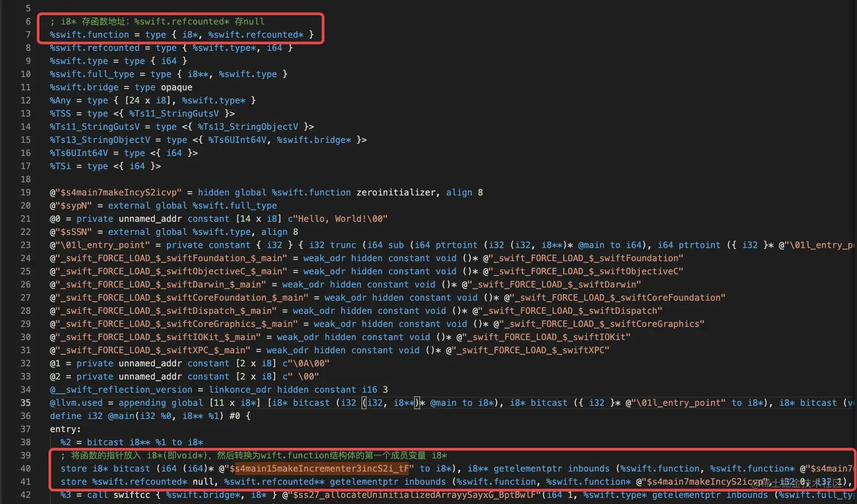Click '_swift_FORCE_LOAD_$_swiftIOKit_$_main' on line 30
The image size is (857, 504).
pyautogui.click(x=158, y=337)
